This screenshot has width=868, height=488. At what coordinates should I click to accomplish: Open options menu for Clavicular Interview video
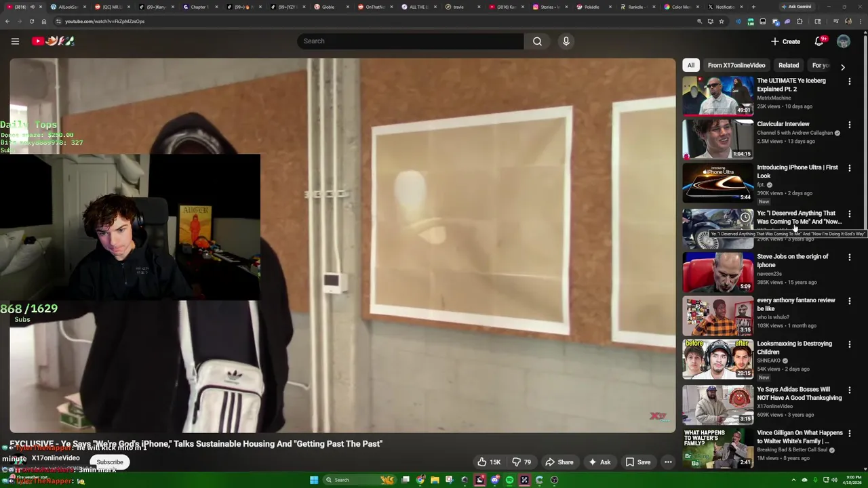pos(849,125)
